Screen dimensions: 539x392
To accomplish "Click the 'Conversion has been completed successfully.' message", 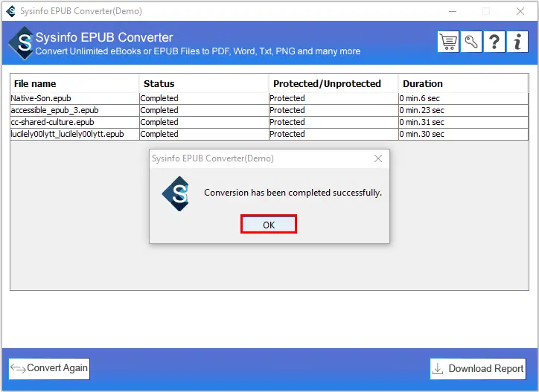I will (x=293, y=193).
